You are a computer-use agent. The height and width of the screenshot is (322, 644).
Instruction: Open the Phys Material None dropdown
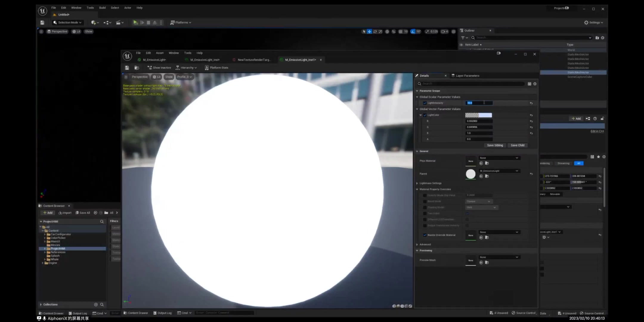point(499,158)
